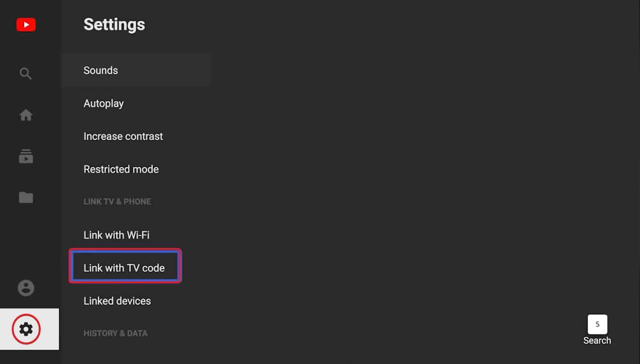Open Linked devices menu entry
Image resolution: width=640 pixels, height=364 pixels.
click(117, 301)
